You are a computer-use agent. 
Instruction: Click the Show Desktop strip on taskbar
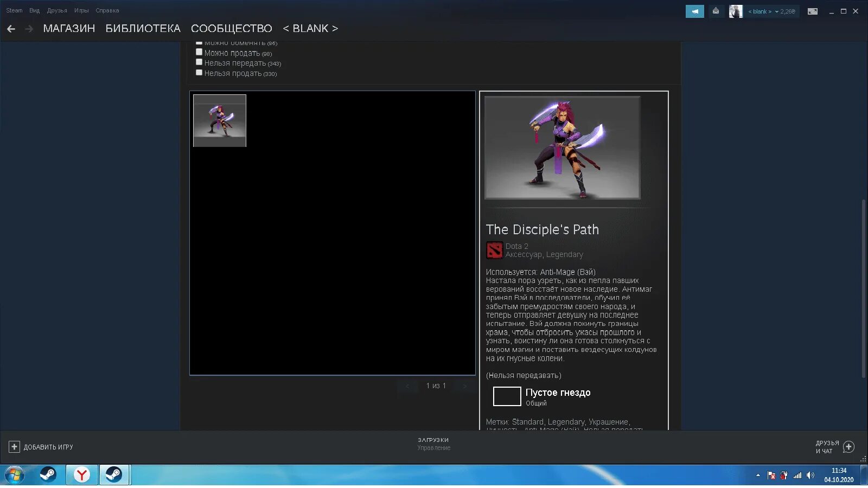[x=864, y=475]
